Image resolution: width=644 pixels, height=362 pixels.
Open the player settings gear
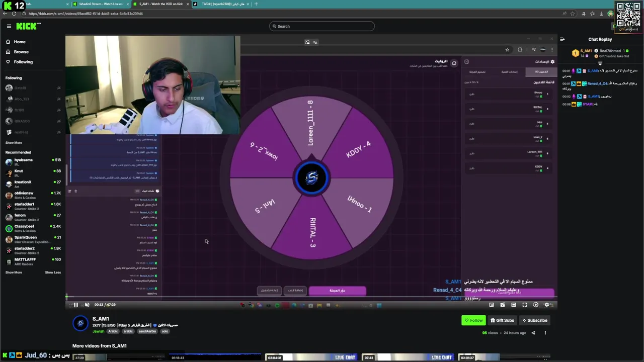pyautogui.click(x=547, y=305)
